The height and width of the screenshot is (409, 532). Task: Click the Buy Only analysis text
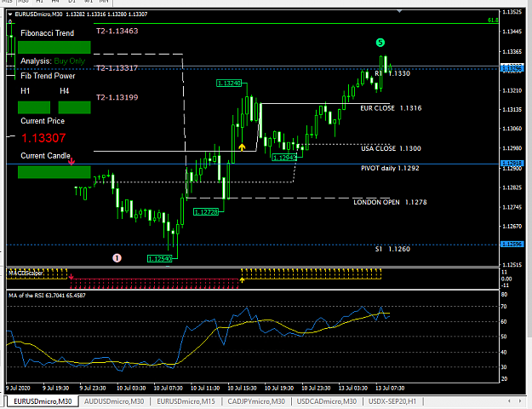tap(70, 61)
